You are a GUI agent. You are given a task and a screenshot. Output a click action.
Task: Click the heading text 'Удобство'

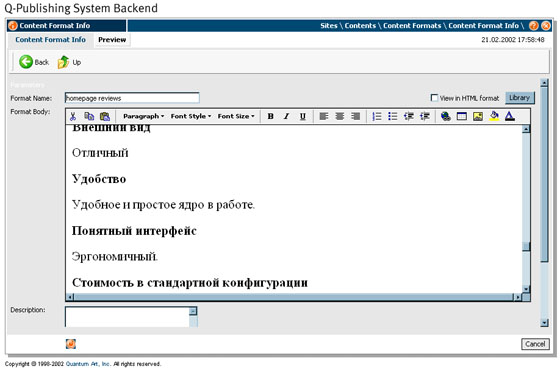[x=99, y=179]
